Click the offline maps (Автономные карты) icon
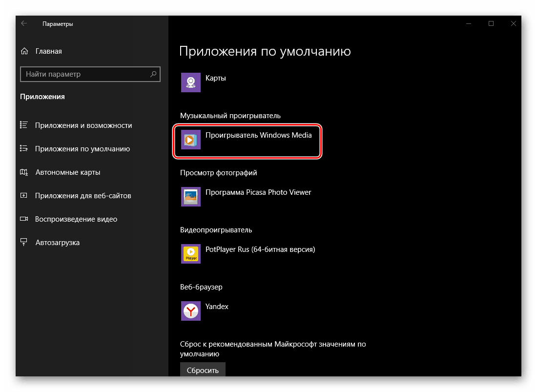Screen dimensions: 537x392 pyautogui.click(x=24, y=172)
